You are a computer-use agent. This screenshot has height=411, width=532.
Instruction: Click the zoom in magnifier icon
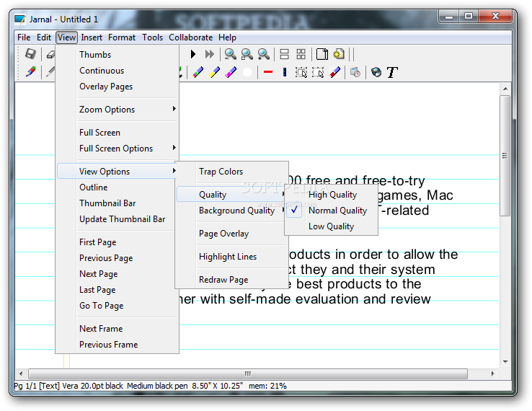coord(264,54)
